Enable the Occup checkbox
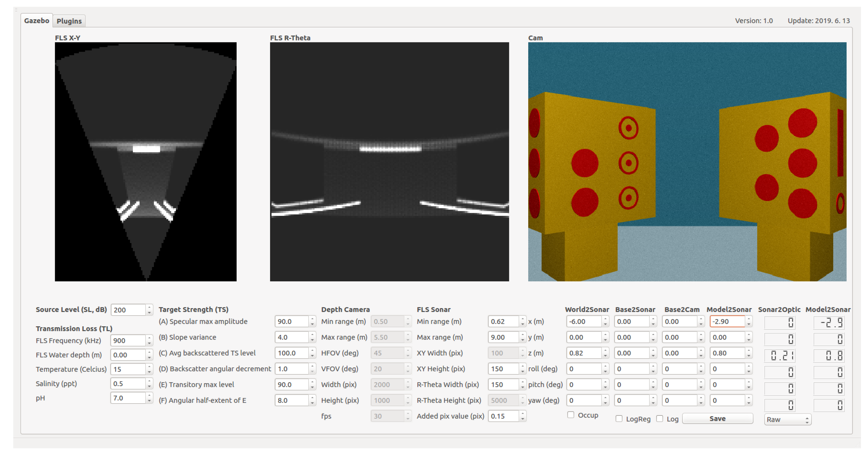The width and height of the screenshot is (868, 454). [570, 415]
